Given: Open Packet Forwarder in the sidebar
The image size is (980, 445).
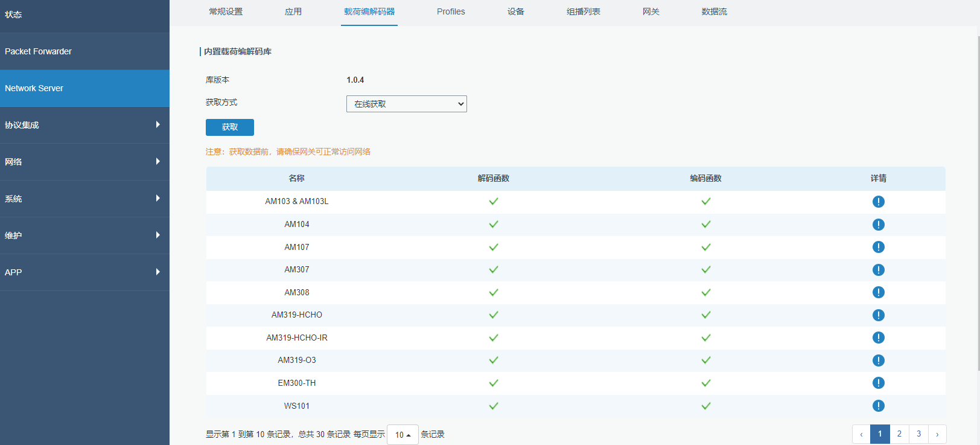Looking at the screenshot, I should 84,51.
